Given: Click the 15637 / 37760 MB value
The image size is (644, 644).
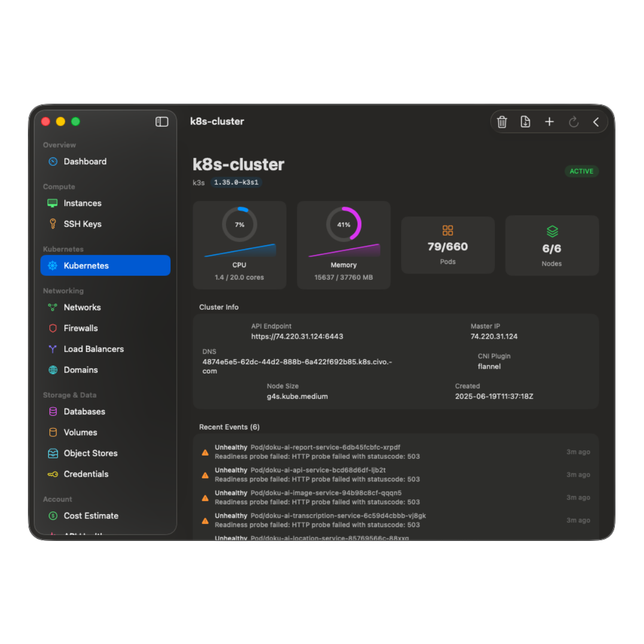Looking at the screenshot, I should click(x=343, y=277).
